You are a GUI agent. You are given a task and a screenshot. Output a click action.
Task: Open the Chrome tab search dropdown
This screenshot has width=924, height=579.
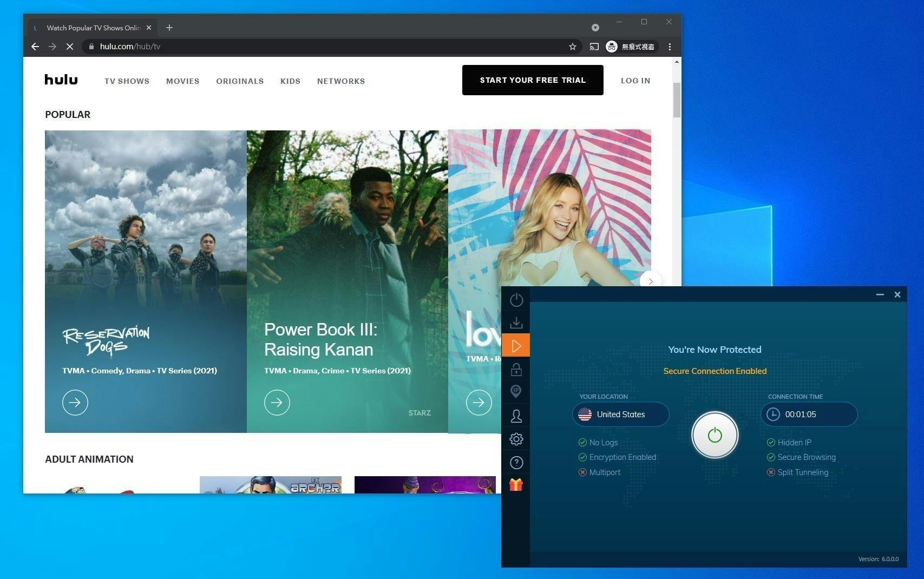point(595,28)
